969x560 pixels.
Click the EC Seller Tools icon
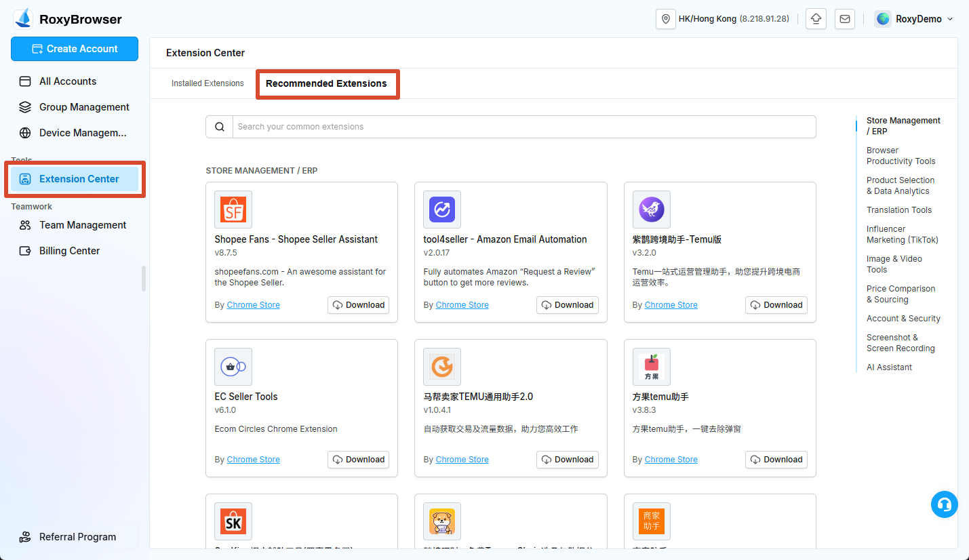(x=233, y=367)
